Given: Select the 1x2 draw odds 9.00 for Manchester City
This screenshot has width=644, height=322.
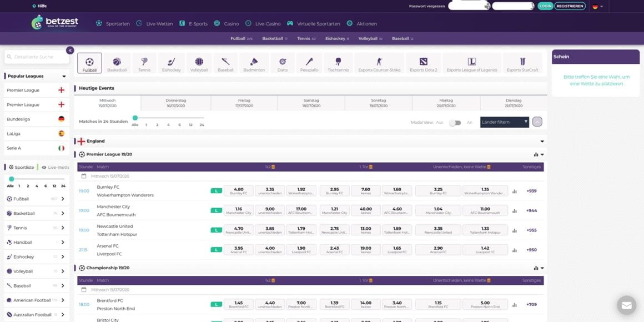Looking at the screenshot, I should pos(270,211).
